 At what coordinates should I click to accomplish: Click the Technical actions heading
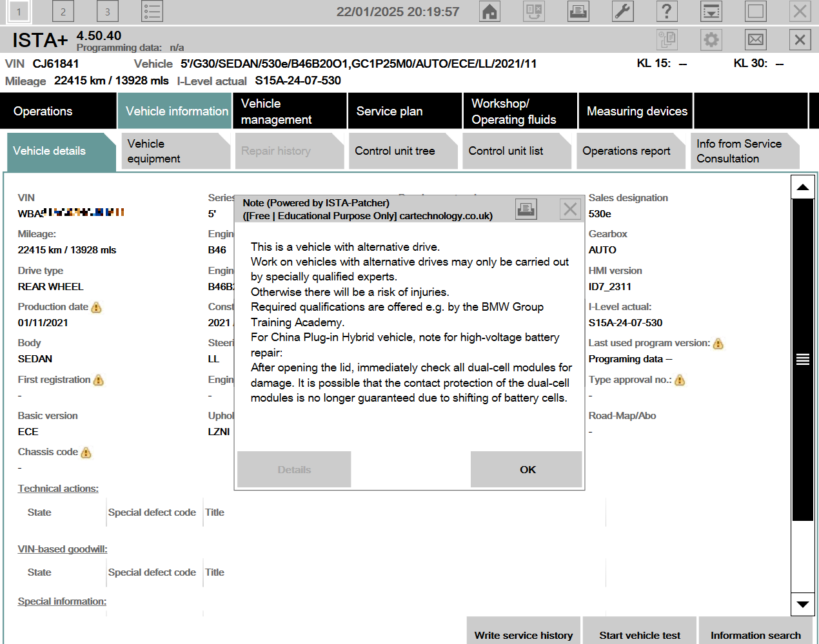[58, 489]
